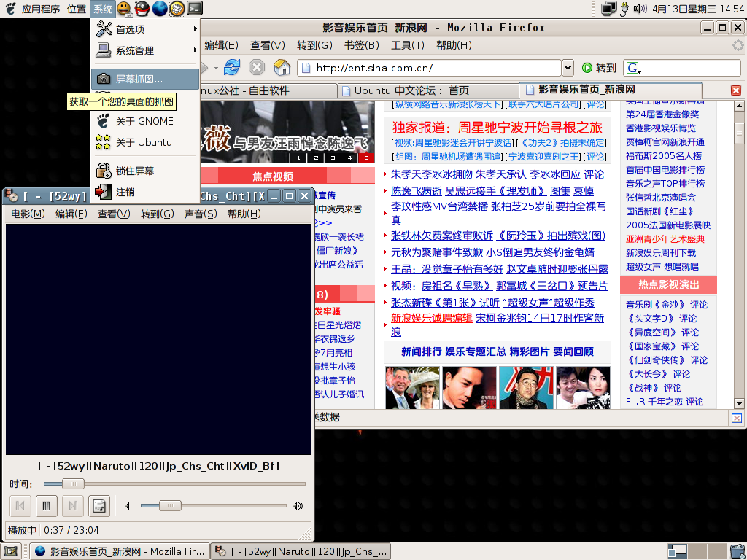Open Totem Sound (声音) menu
Screen dimensions: 747x560
[201, 214]
